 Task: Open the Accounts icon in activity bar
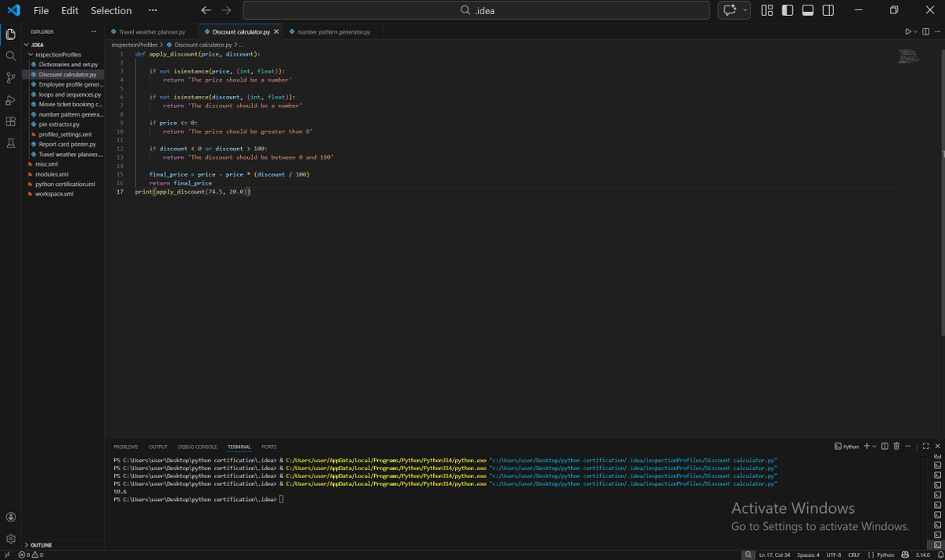[x=11, y=517]
